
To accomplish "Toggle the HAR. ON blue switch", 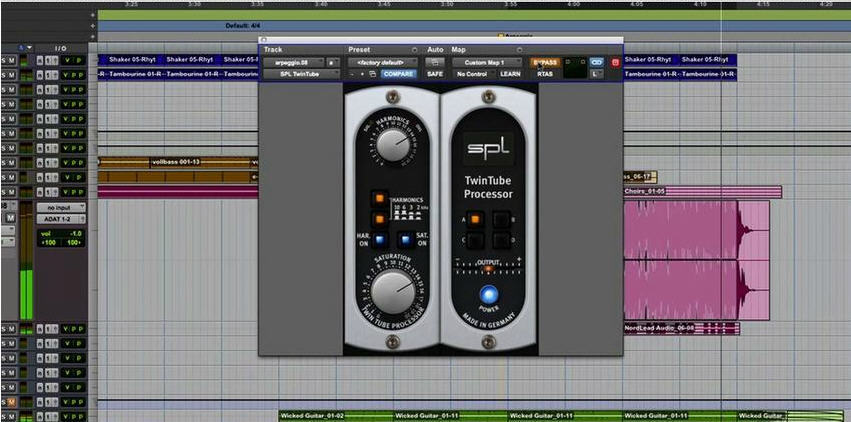I will 380,239.
